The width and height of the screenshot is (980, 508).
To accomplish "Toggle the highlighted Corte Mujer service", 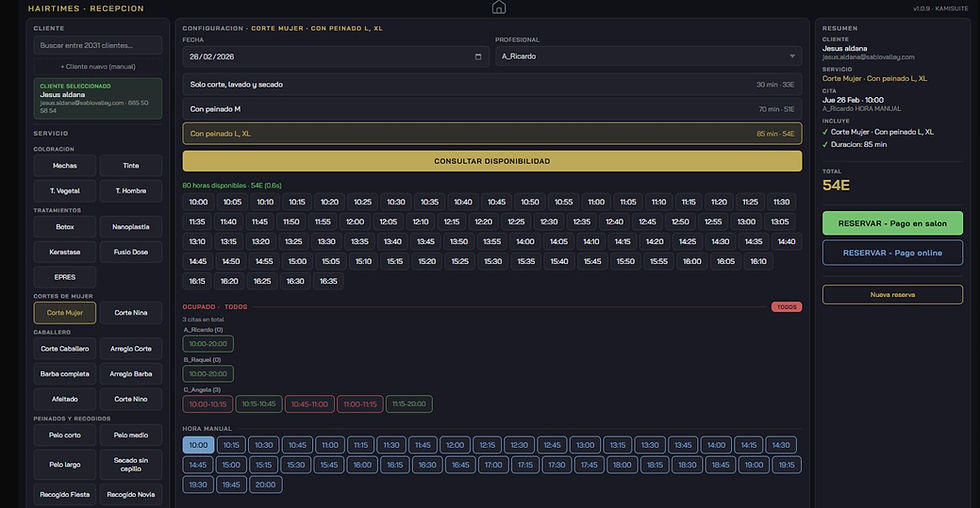I will (x=65, y=312).
